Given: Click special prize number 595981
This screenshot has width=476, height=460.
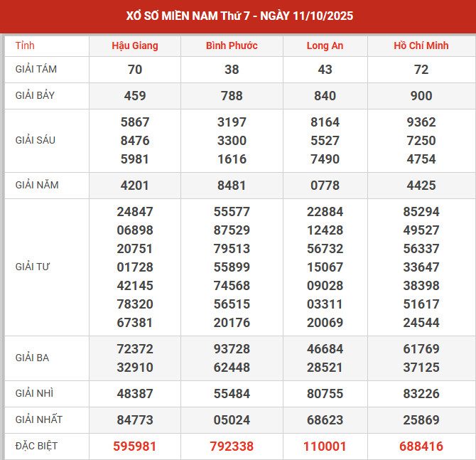Looking at the screenshot, I should click(135, 446).
